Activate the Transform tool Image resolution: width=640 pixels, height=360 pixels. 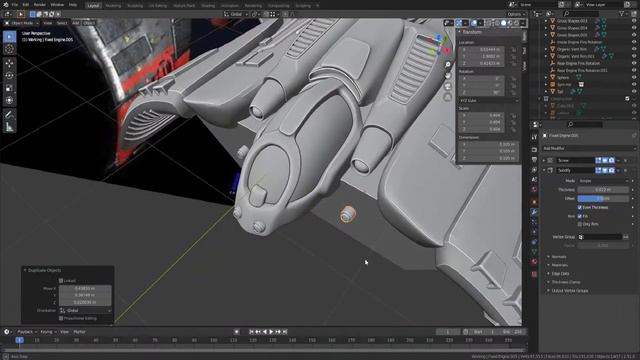(9, 100)
